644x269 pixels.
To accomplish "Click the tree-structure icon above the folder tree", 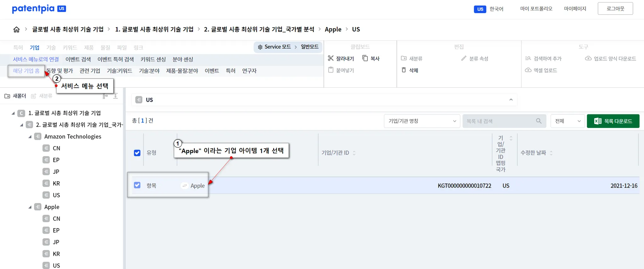I will [x=105, y=96].
